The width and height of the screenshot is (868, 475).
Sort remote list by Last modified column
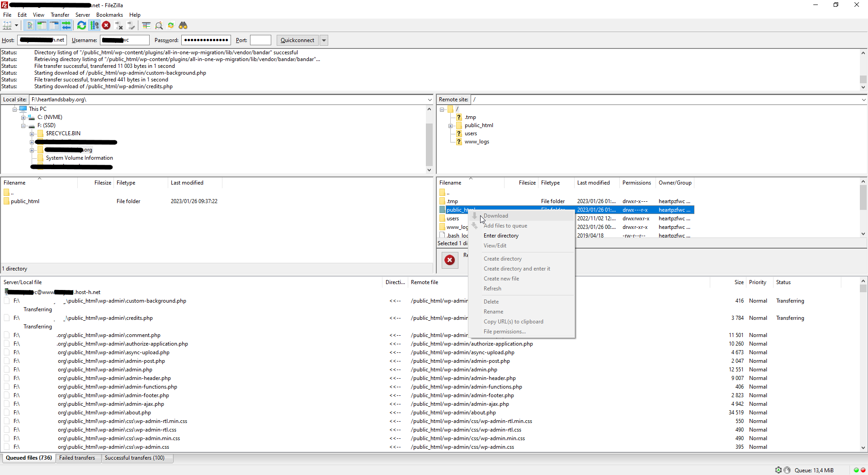coord(596,183)
